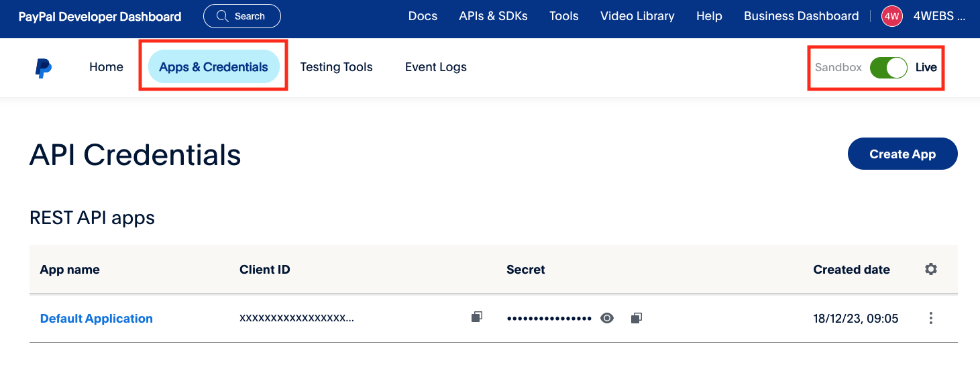Image resolution: width=980 pixels, height=371 pixels.
Task: Open the Docs menu
Action: (x=423, y=16)
